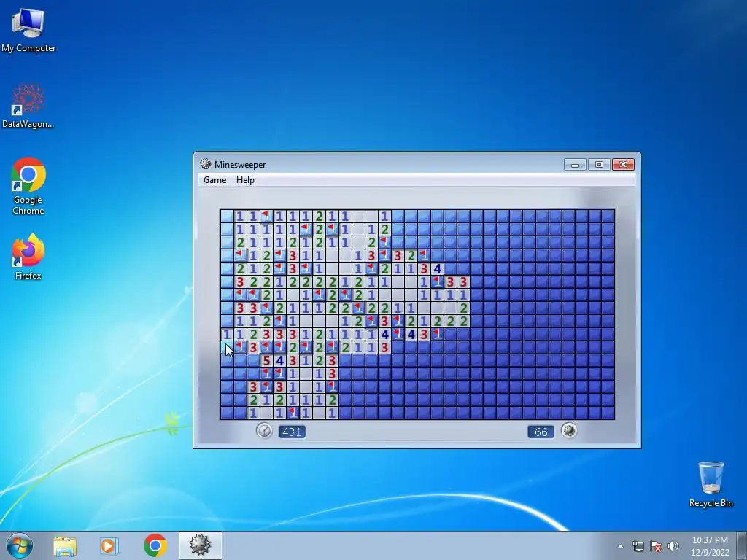747x560 pixels.
Task: Maximize the Minesweeper window
Action: click(599, 165)
